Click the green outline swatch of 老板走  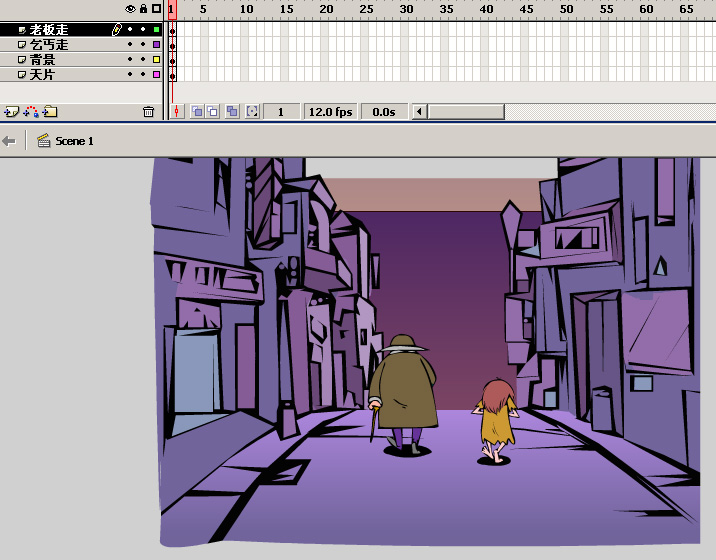tap(157, 30)
